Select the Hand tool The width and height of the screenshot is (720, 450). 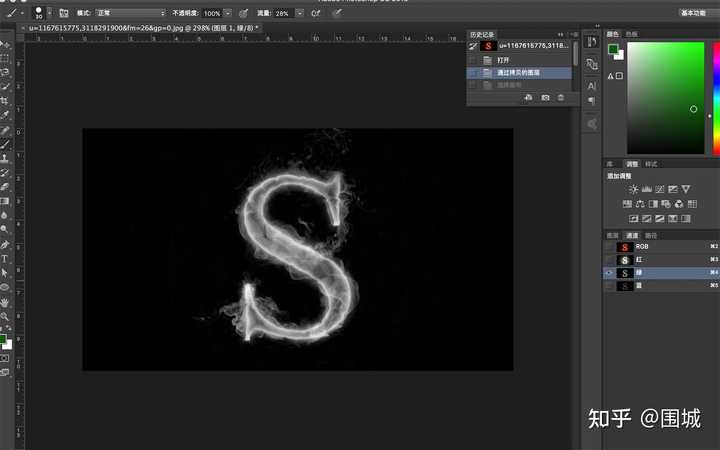pyautogui.click(x=5, y=302)
